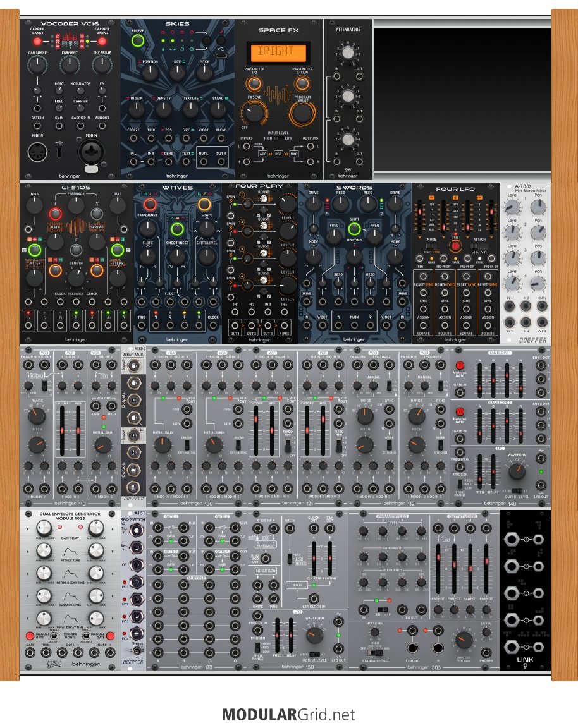Click the FREQUENCY knob on Waves
The width and height of the screenshot is (578, 728).
coord(148,228)
